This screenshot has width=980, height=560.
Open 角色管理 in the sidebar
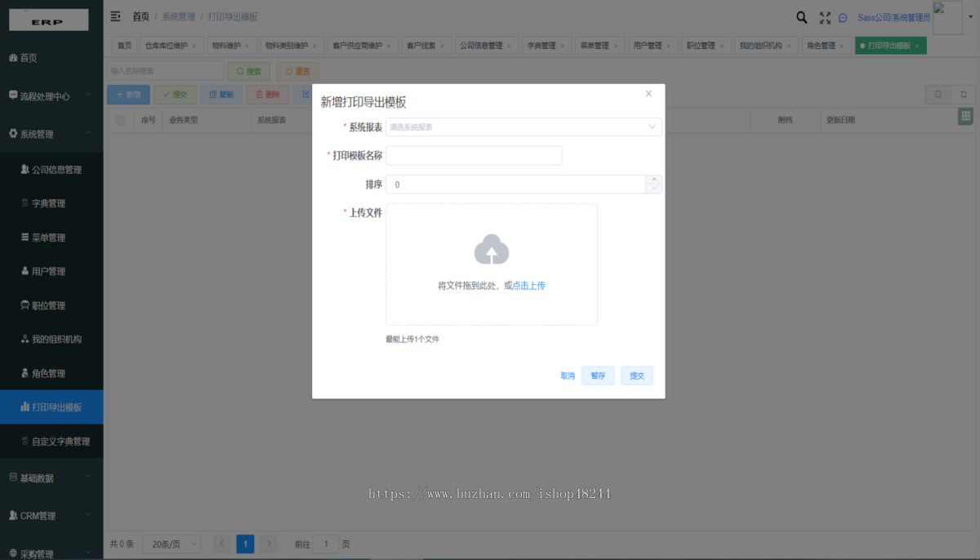(x=51, y=373)
